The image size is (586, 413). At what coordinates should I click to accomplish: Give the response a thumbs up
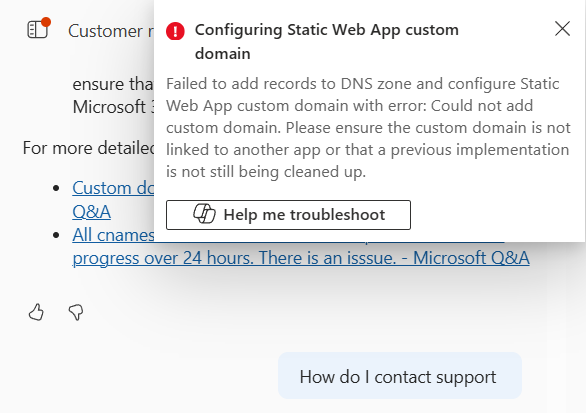(x=36, y=312)
